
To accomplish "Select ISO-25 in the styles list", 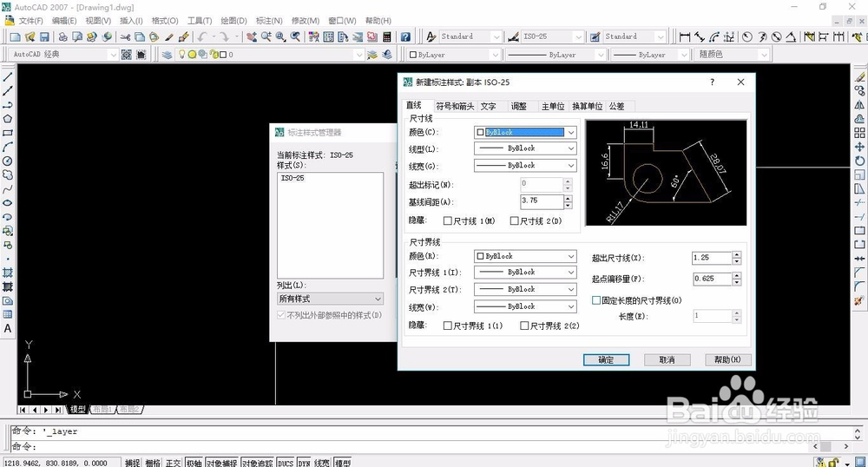I will click(293, 178).
